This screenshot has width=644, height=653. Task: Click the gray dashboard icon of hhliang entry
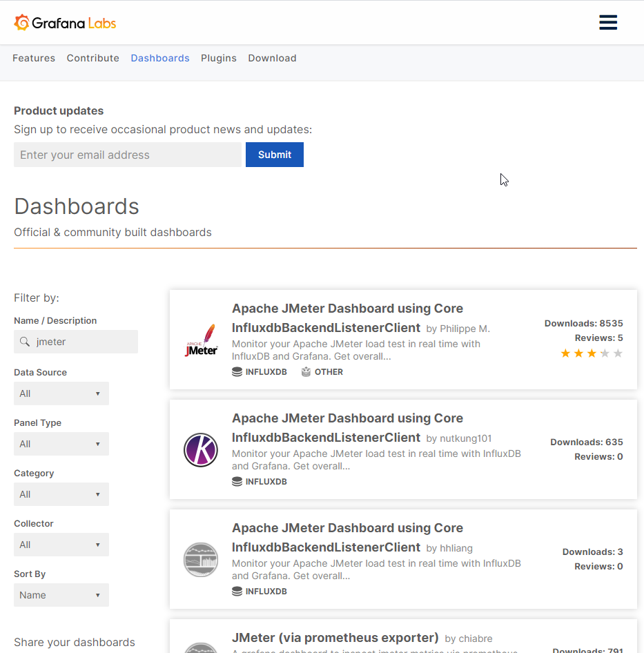point(201,560)
